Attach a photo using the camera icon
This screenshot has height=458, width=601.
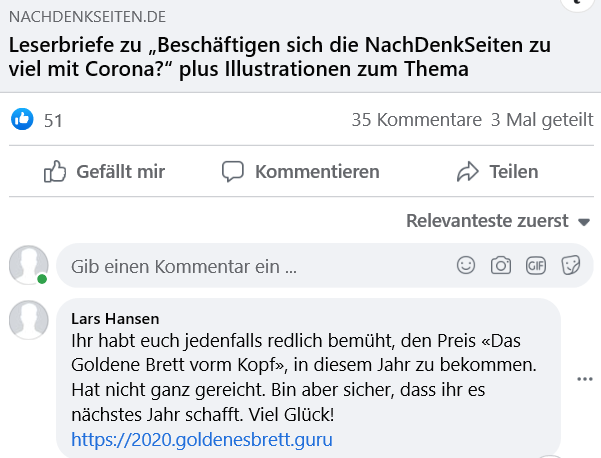pyautogui.click(x=501, y=265)
